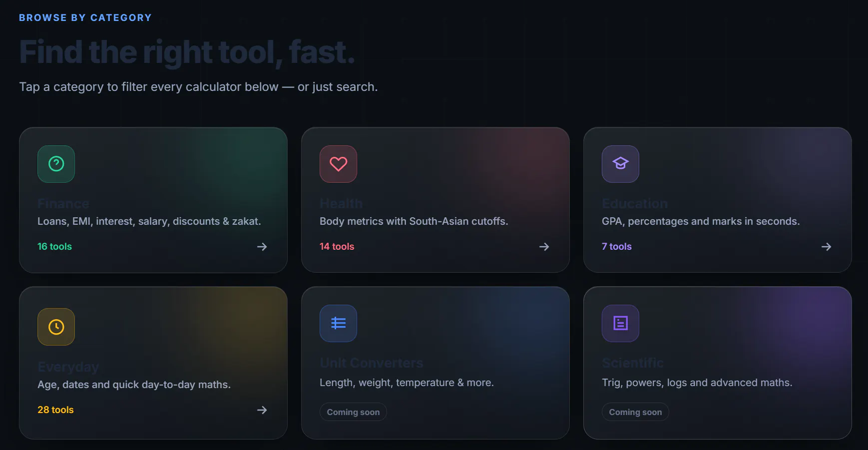The image size is (868, 450).
Task: Click the pink Health heart icon
Action: pyautogui.click(x=338, y=164)
